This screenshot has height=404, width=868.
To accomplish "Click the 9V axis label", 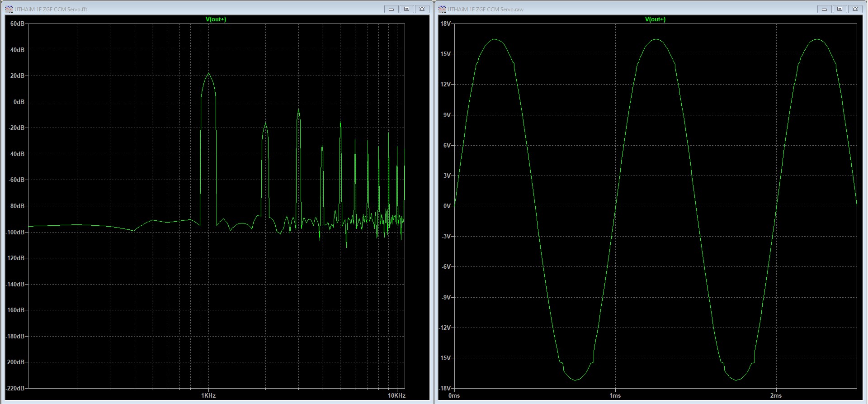I will pyautogui.click(x=447, y=115).
